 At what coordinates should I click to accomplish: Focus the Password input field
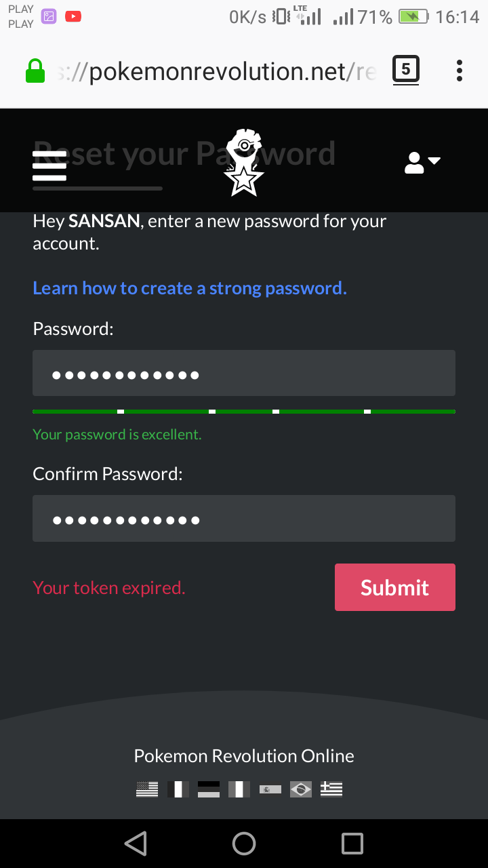244,373
